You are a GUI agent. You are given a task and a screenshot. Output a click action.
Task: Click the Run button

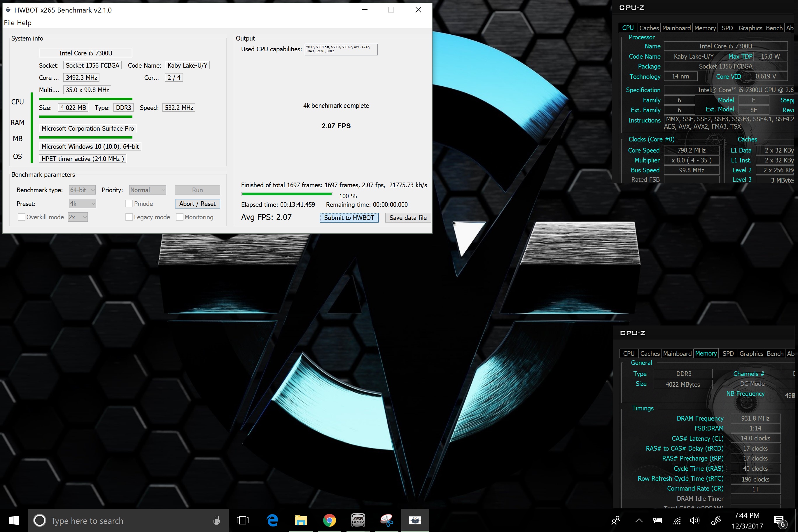[197, 190]
